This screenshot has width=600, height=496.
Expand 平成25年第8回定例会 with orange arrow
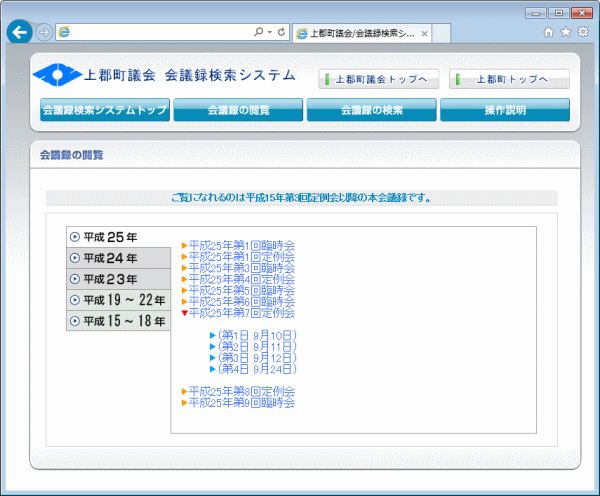click(x=184, y=391)
